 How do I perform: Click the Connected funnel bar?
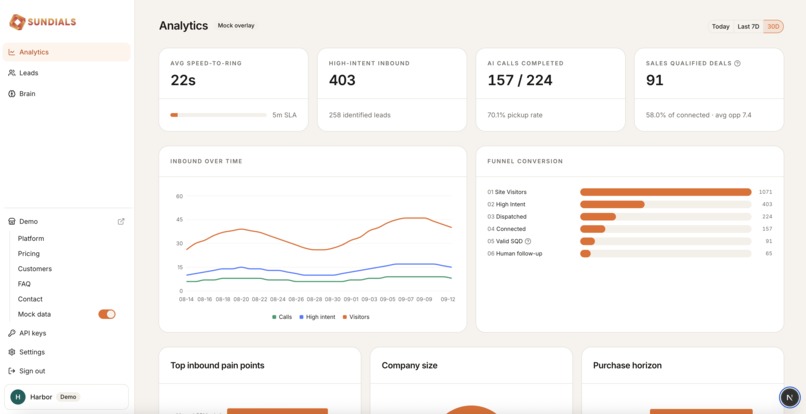(x=666, y=229)
